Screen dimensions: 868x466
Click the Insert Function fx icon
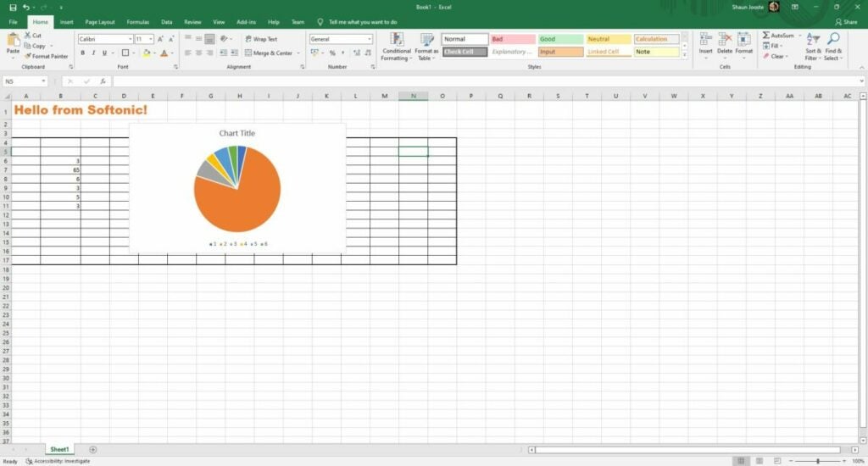(103, 81)
